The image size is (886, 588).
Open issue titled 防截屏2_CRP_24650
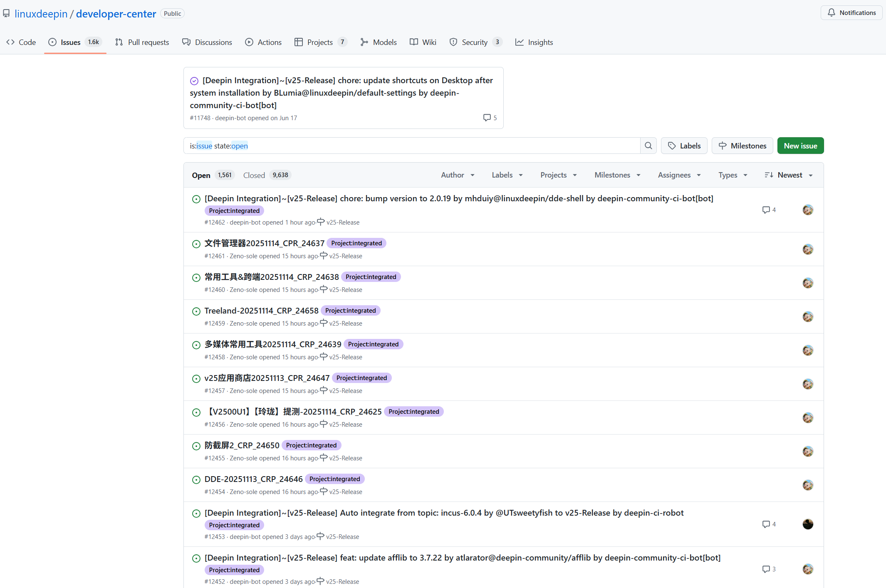click(x=242, y=445)
